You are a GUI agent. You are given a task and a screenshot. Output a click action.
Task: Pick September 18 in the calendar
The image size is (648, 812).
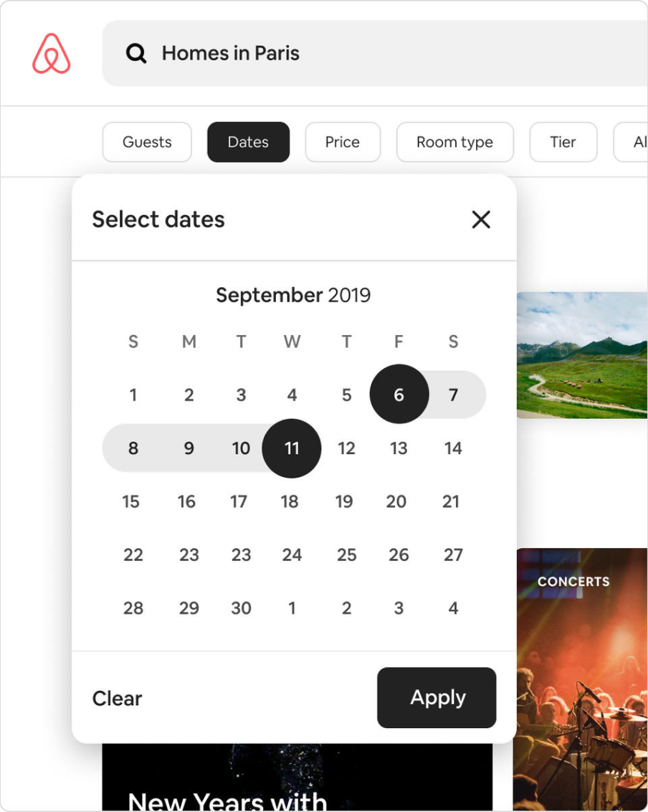290,501
